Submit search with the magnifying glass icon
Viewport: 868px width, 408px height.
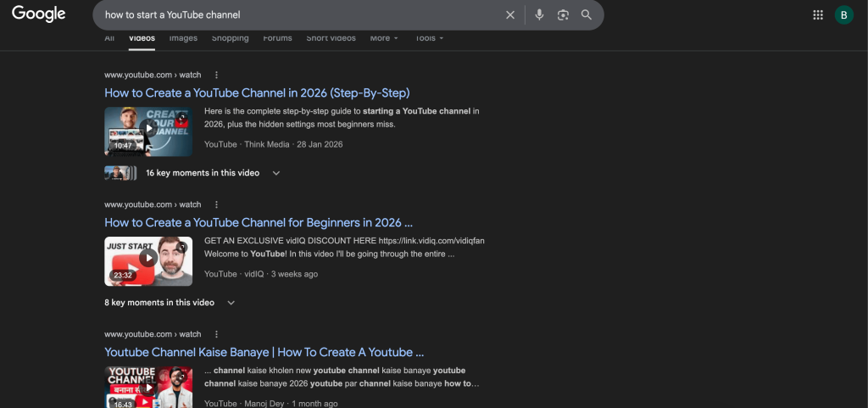[x=587, y=15]
